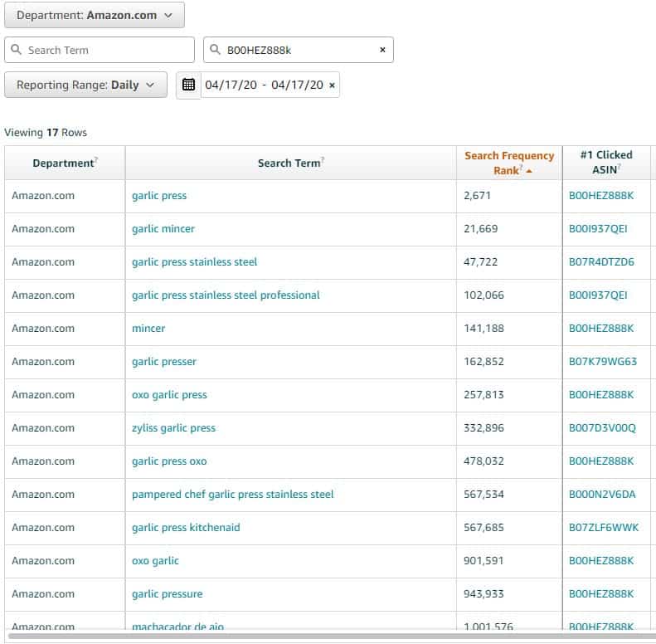Open ASIN B00HEZ888K in oxo garlic press row
The height and width of the screenshot is (644, 656).
click(x=601, y=395)
